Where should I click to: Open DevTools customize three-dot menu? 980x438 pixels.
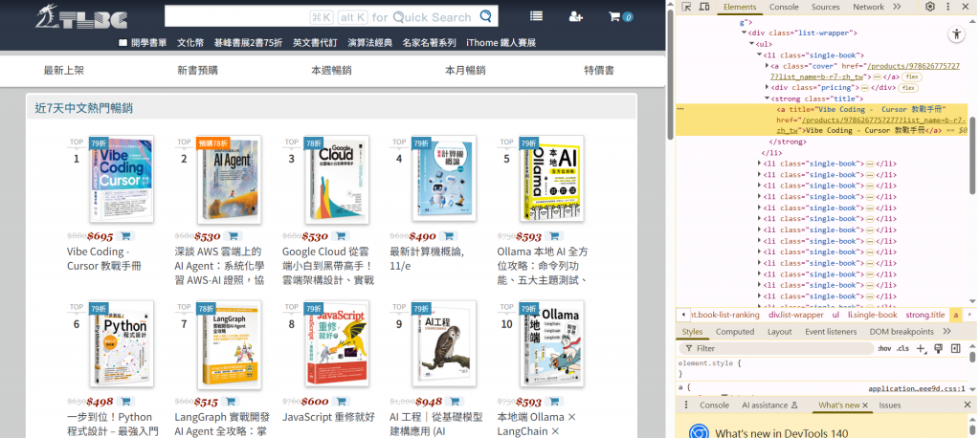[948, 7]
